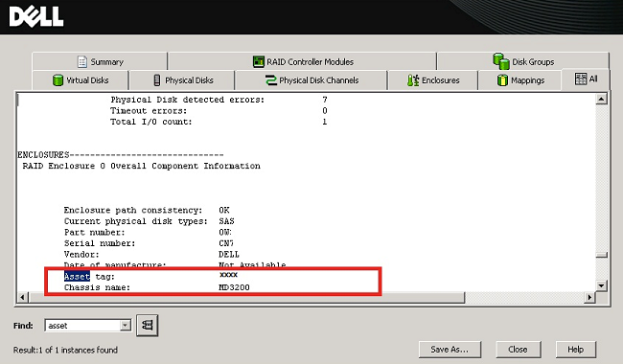Click 'Current physical disk types:' label
Screen dimensions: 623x364
pos(136,221)
